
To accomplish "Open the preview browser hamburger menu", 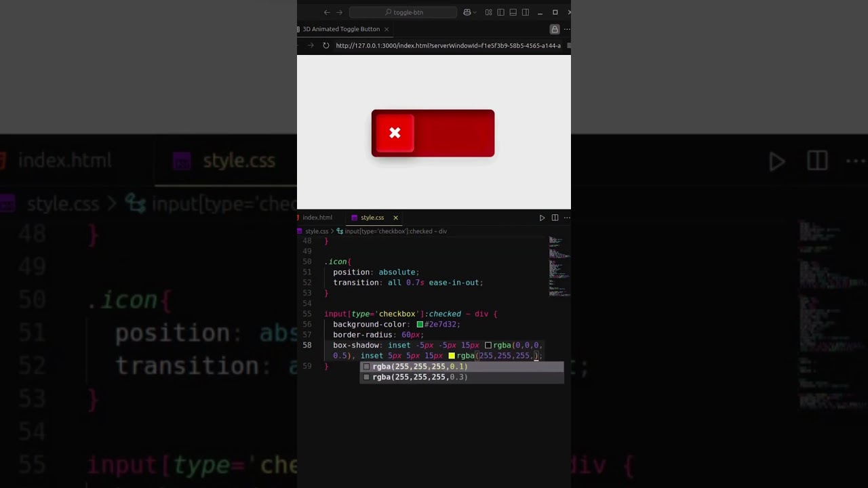I will [568, 45].
